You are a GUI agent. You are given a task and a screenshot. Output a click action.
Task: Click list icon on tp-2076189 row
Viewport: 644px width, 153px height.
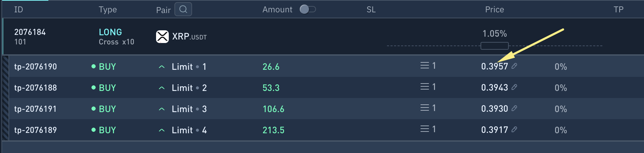point(424,129)
